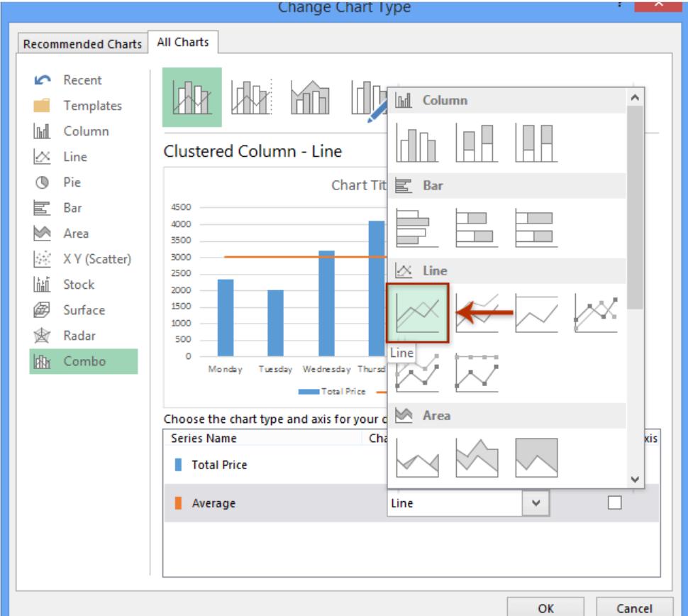Open Radar chart category
Screen dimensions: 688x616
point(84,336)
